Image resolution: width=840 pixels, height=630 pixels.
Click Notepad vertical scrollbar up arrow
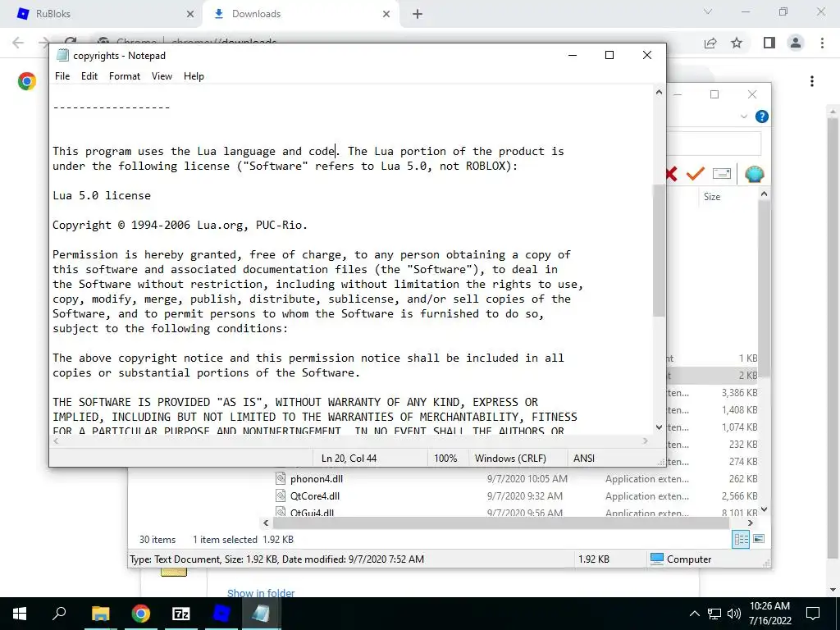659,92
